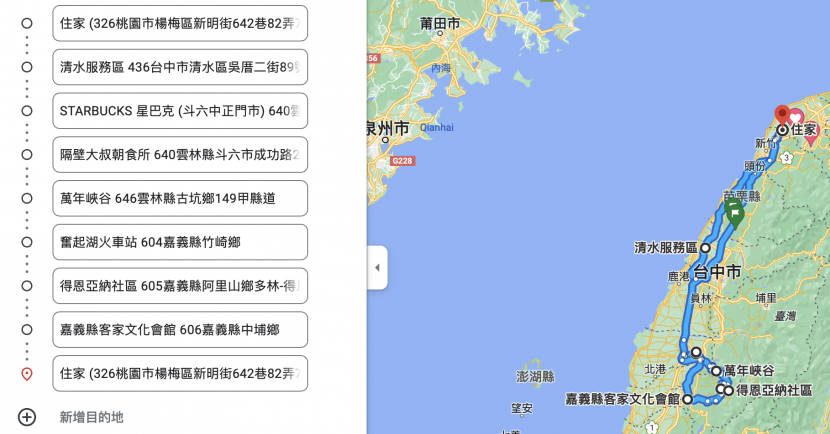Viewport: 830px width, 434px height.
Task: Edit the 隔壁大叔朝食所 stop field
Action: [180, 155]
